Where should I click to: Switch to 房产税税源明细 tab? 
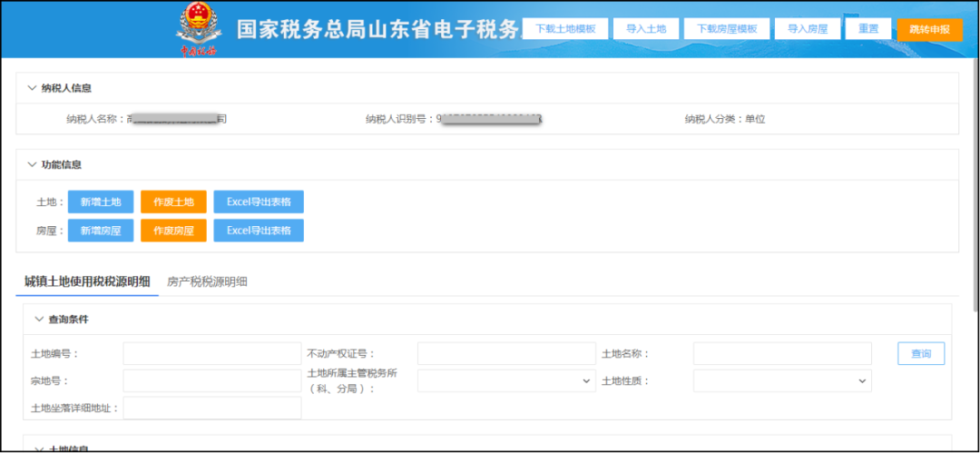click(x=207, y=281)
